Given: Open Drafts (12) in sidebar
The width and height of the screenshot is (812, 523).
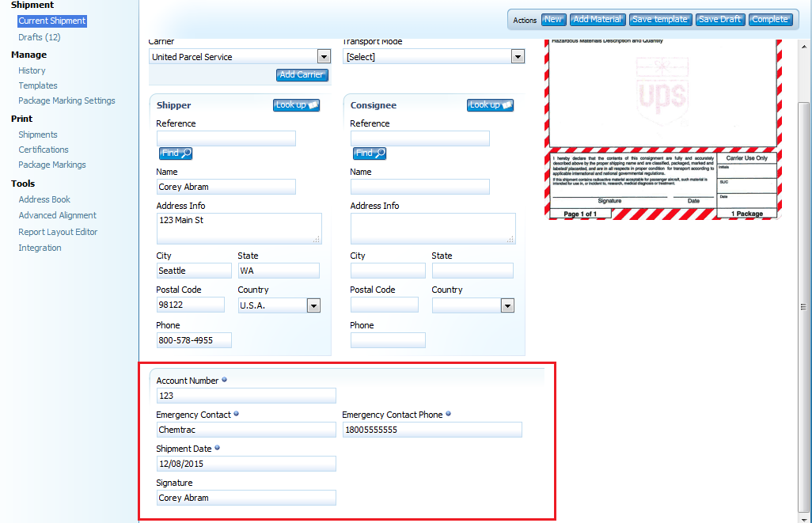Looking at the screenshot, I should pyautogui.click(x=40, y=37).
